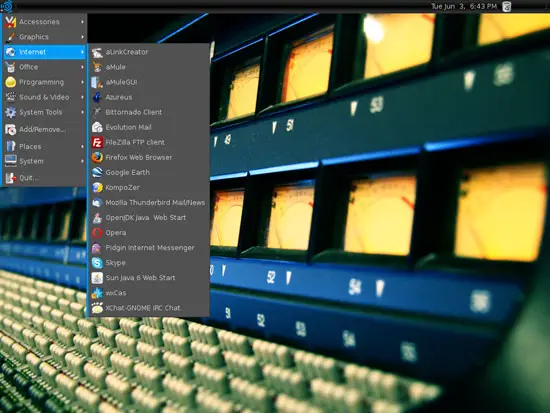The image size is (550, 413).
Task: Click the FileZilla FTP client icon
Action: click(x=97, y=142)
